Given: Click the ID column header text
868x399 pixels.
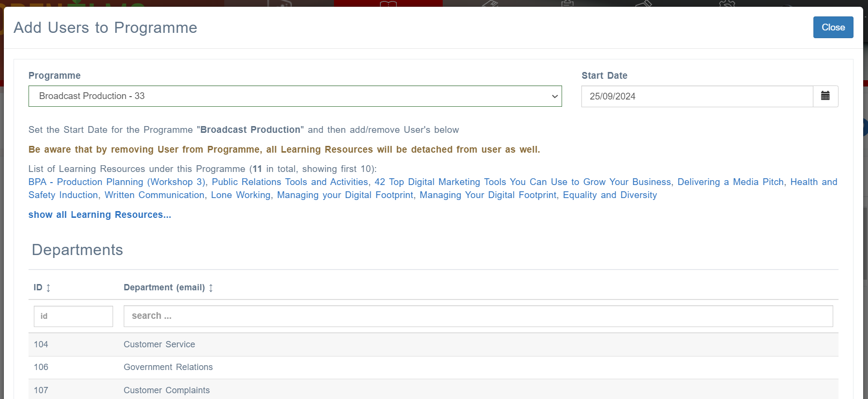Looking at the screenshot, I should pos(38,287).
